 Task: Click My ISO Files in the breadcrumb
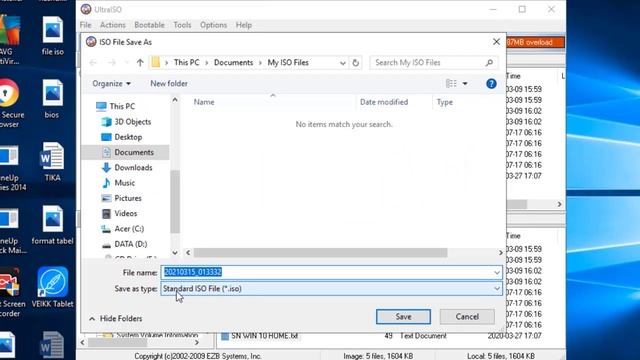288,62
